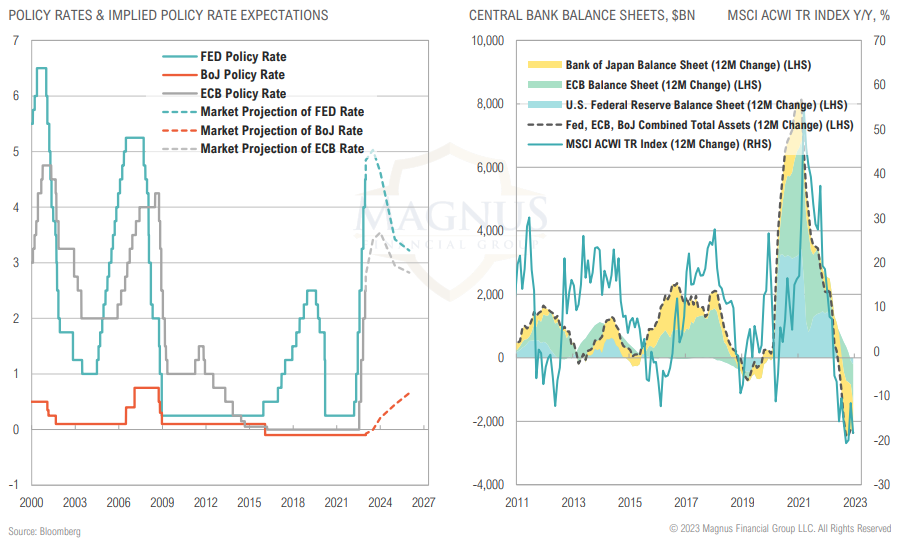
Task: Select Market Projection of BoJ Rate legend label
Action: point(281,130)
